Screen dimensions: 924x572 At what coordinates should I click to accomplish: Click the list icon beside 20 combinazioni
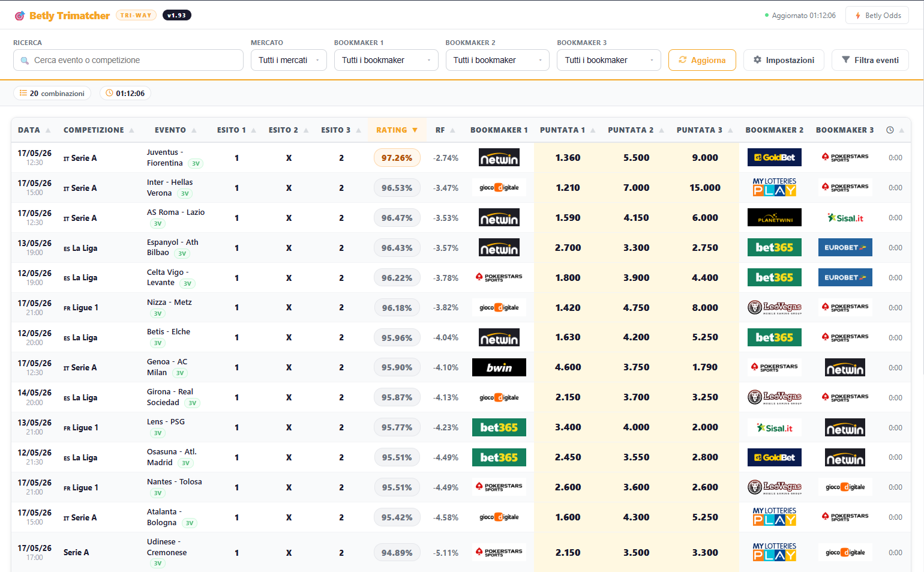point(23,93)
